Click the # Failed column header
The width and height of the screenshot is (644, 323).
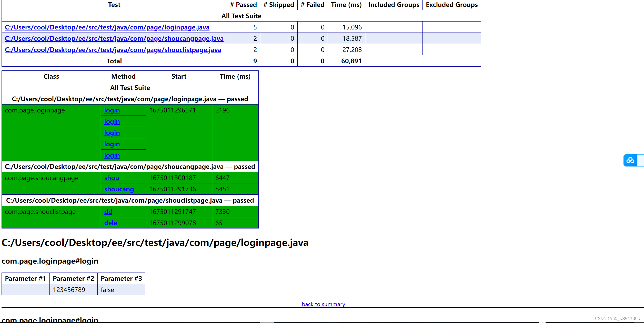click(313, 5)
